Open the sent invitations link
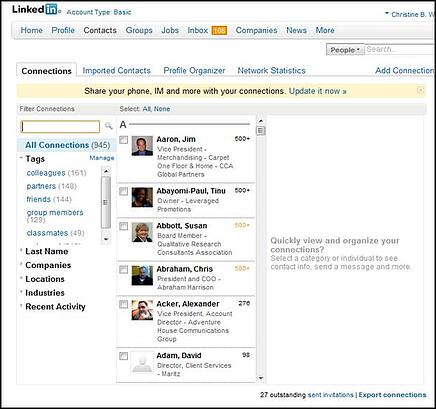 click(330, 395)
